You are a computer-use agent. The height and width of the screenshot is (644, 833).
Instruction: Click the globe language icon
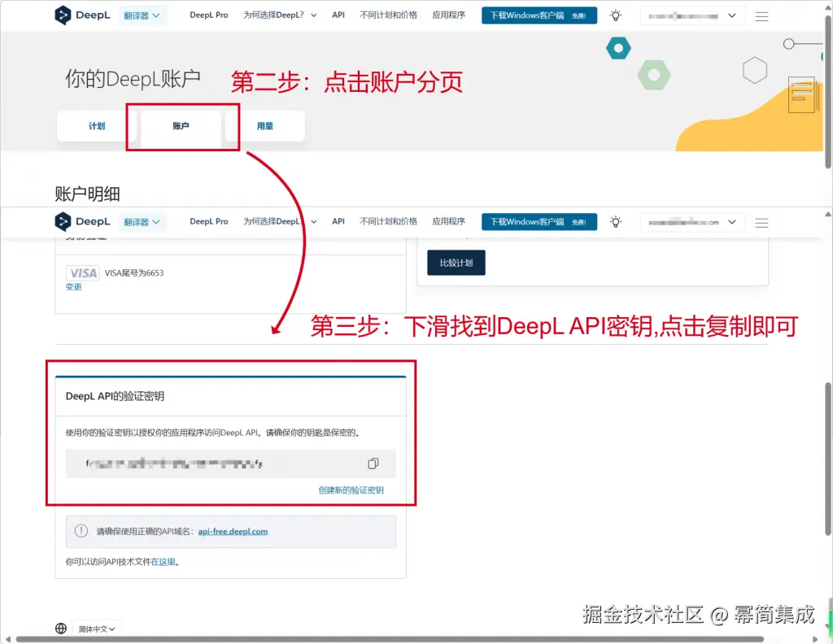pyautogui.click(x=61, y=628)
